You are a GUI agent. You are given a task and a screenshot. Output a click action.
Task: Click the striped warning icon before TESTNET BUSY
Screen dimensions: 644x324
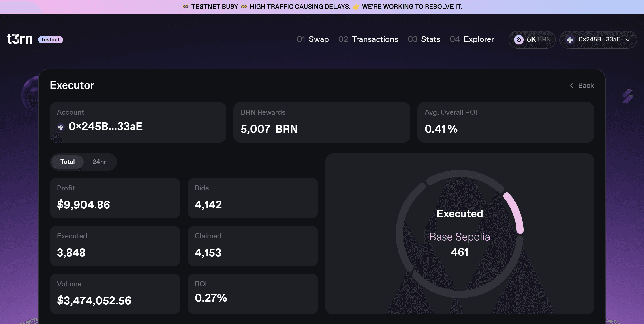tap(186, 6)
